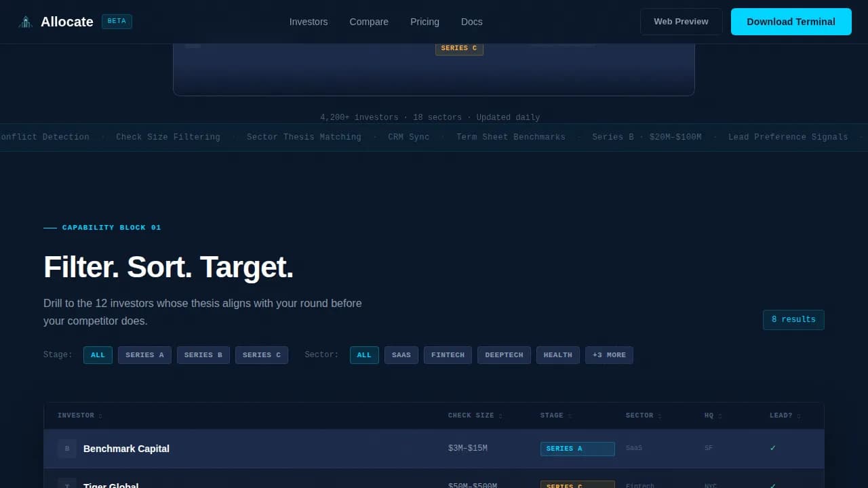This screenshot has height=488, width=868.
Task: Toggle the HEALTH sector filter
Action: [x=557, y=354]
